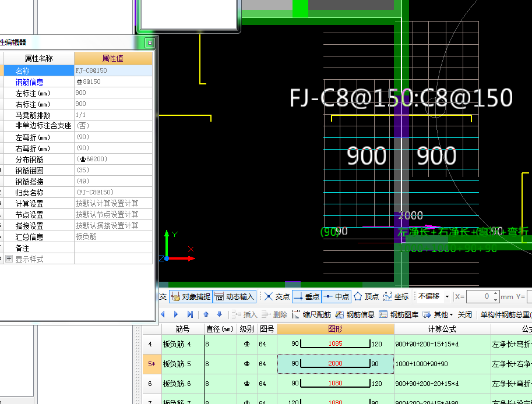Click formula 1000+1000+90+90 cell
Screen dimensions: 532x404
442,364
